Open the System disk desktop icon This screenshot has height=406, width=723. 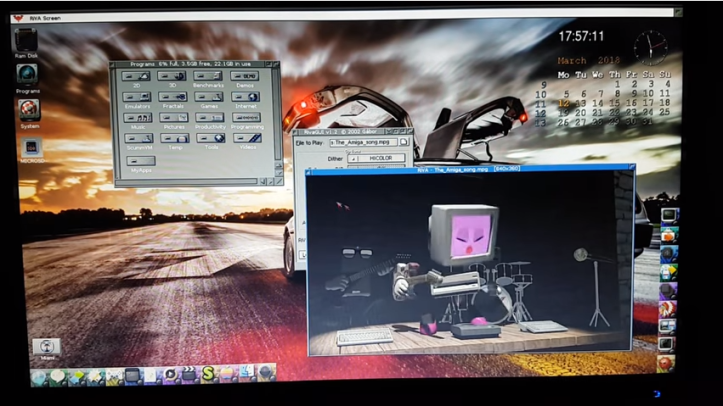pyautogui.click(x=29, y=109)
